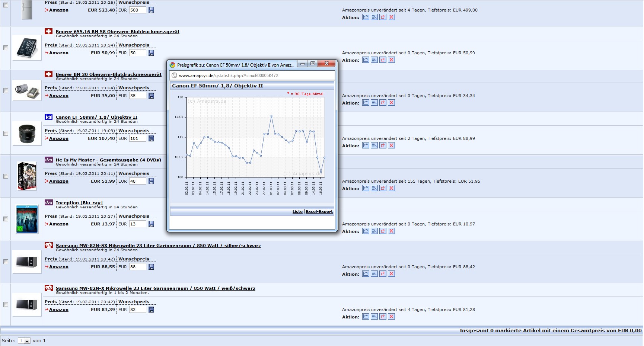Open price chart for Samsung MW-82N-SX
The image size is (644, 346).
pyautogui.click(x=366, y=274)
